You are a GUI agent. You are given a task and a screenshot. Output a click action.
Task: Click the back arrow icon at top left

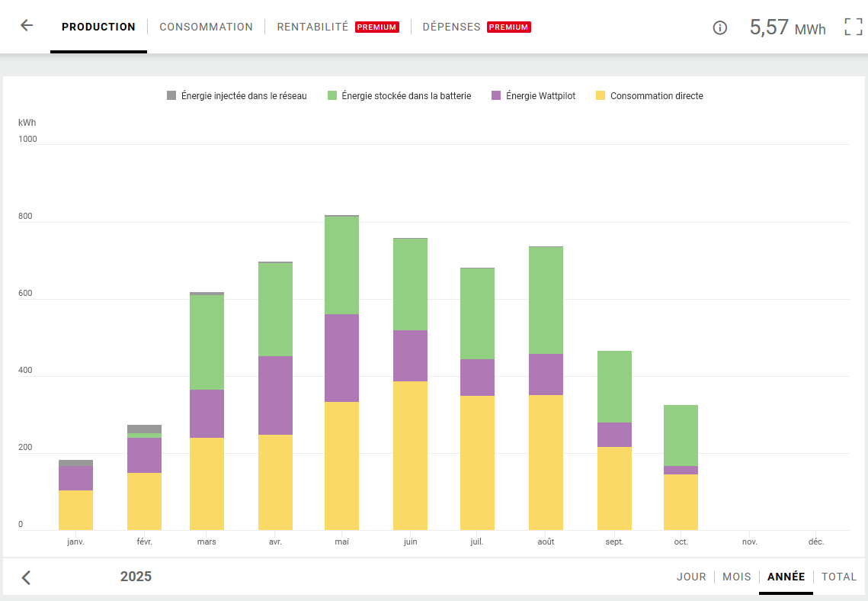pyautogui.click(x=27, y=26)
